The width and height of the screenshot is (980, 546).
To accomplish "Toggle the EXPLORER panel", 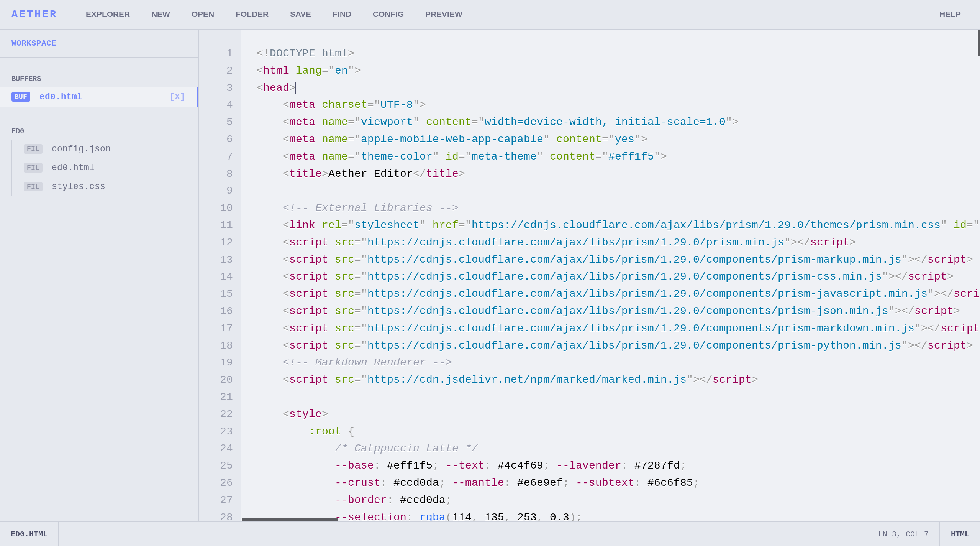I will 108,14.
